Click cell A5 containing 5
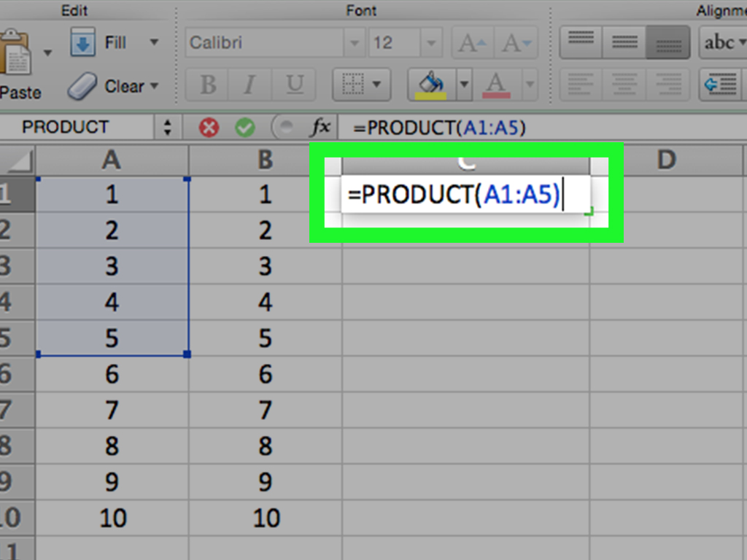 [112, 338]
